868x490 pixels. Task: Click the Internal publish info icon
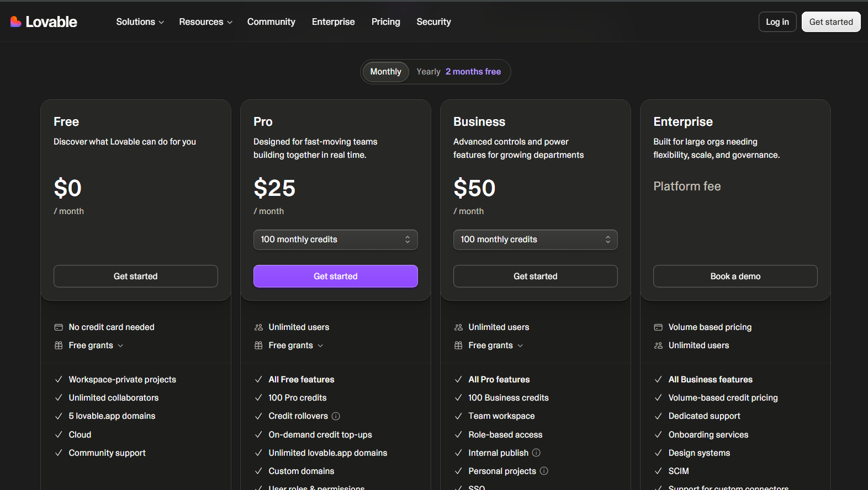click(536, 452)
